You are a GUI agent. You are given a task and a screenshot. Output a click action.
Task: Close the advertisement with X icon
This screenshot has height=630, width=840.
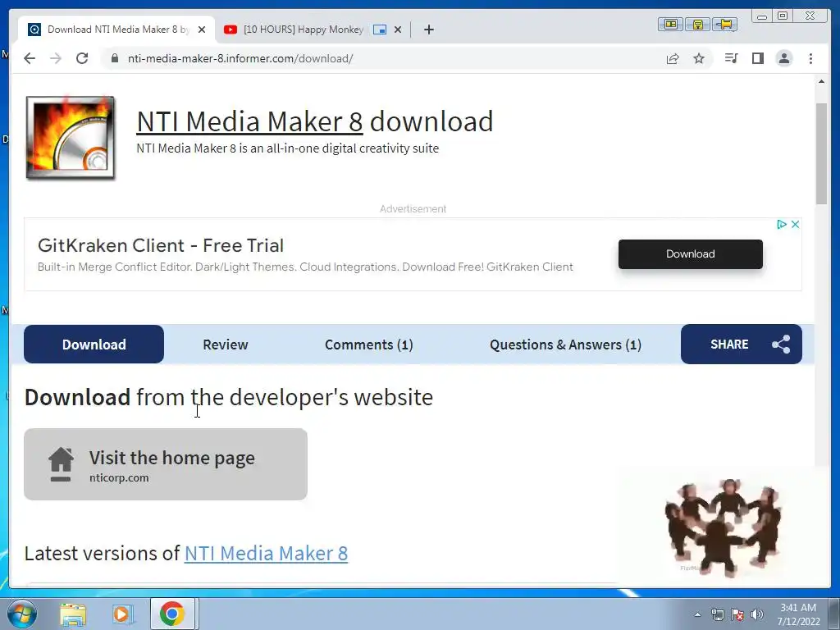[x=796, y=225]
